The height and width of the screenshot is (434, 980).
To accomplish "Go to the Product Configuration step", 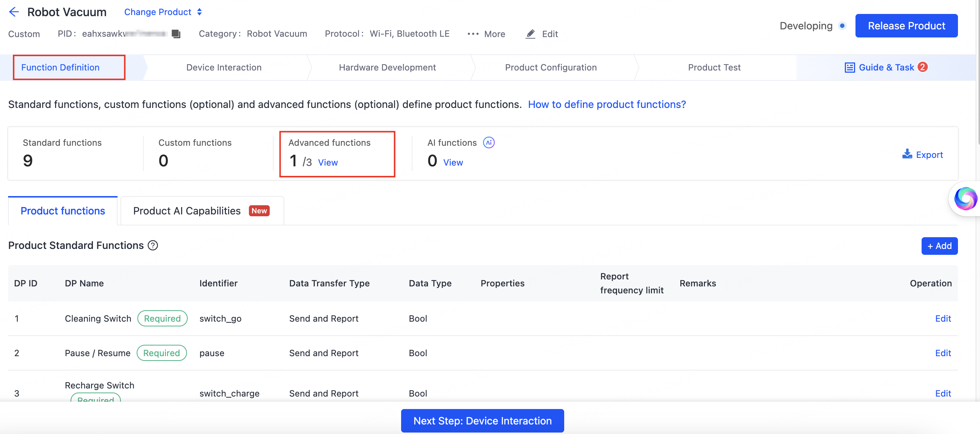I will (x=551, y=67).
